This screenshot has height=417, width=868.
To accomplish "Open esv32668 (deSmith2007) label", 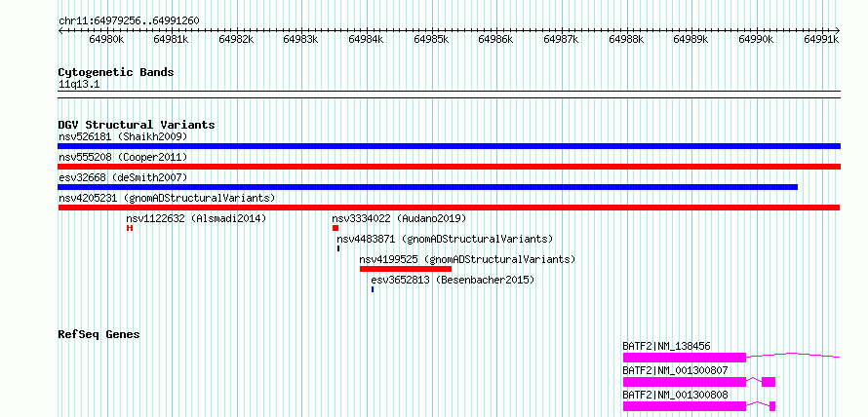I will point(123,177).
